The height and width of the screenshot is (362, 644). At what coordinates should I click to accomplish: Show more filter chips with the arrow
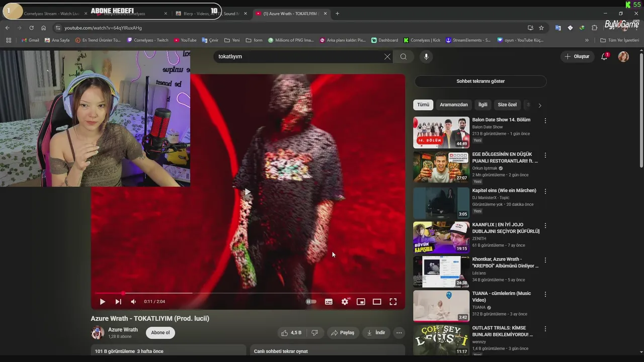coord(540,106)
